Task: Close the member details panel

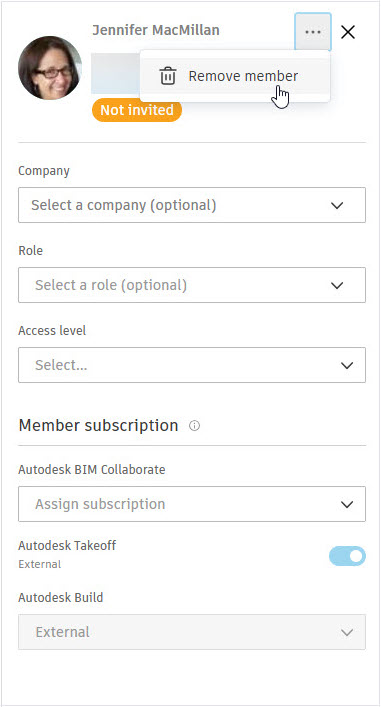Action: coord(348,32)
